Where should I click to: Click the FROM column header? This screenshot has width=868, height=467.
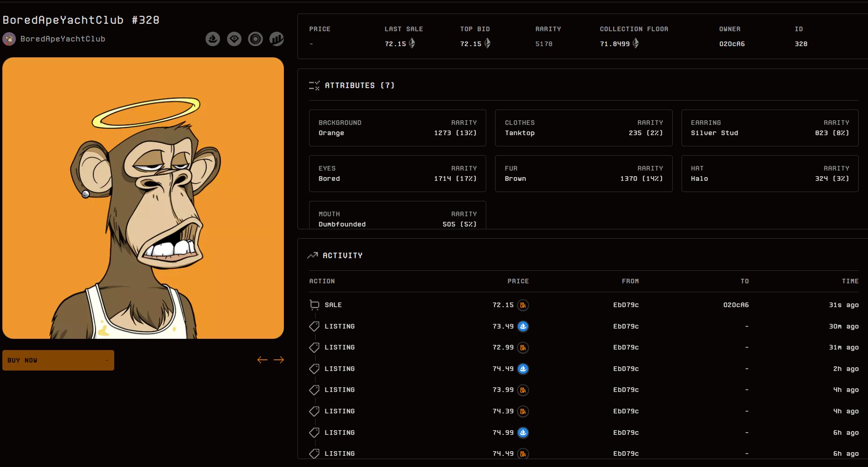[x=630, y=282]
